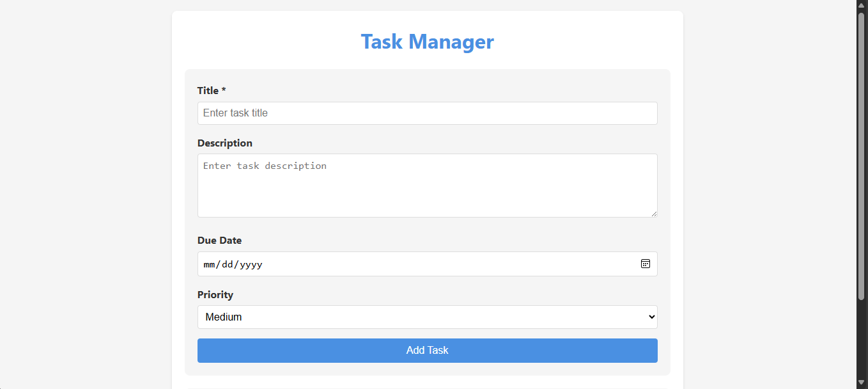
Task: Open the calendar picker in Due Date
Action: 645,264
